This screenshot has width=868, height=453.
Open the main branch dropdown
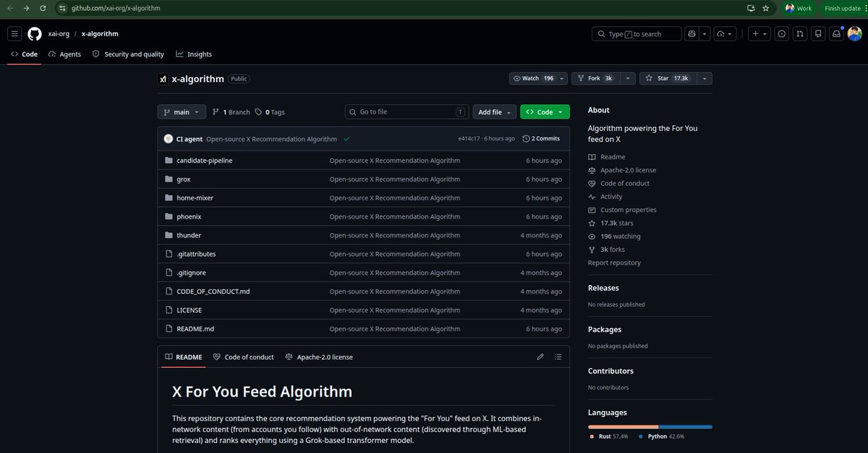point(182,112)
